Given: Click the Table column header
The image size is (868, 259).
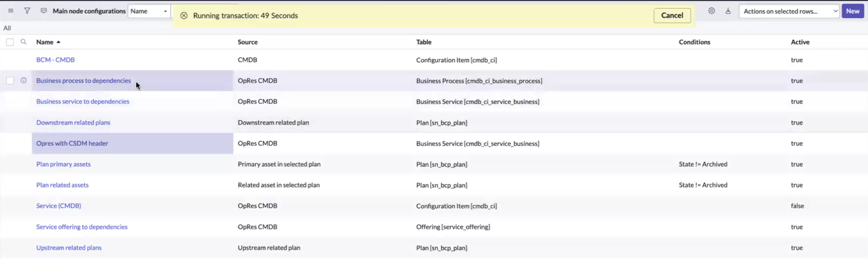Looking at the screenshot, I should tap(424, 42).
